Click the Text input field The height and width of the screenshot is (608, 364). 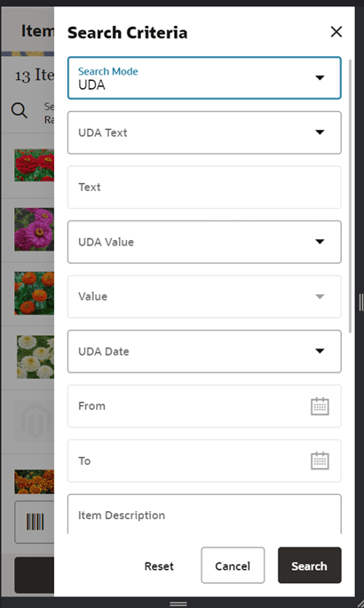point(204,188)
